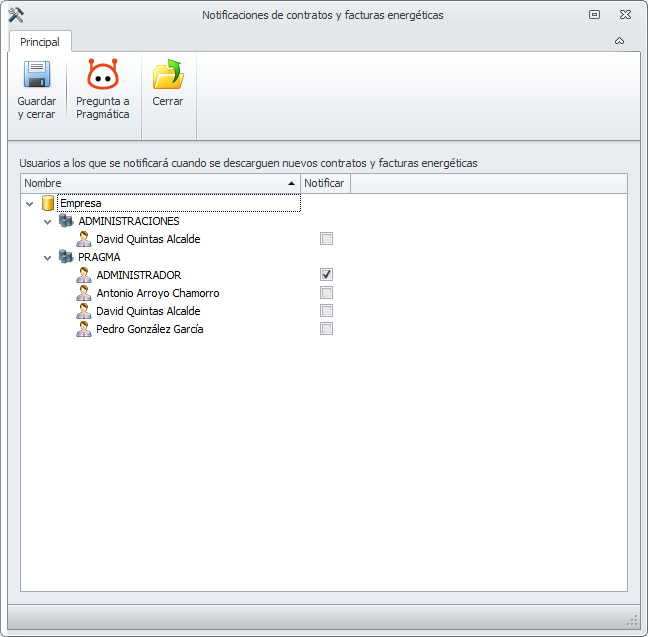
Task: Enable Notificar for Antonio Arroyo Chamorro
Action: 326,293
